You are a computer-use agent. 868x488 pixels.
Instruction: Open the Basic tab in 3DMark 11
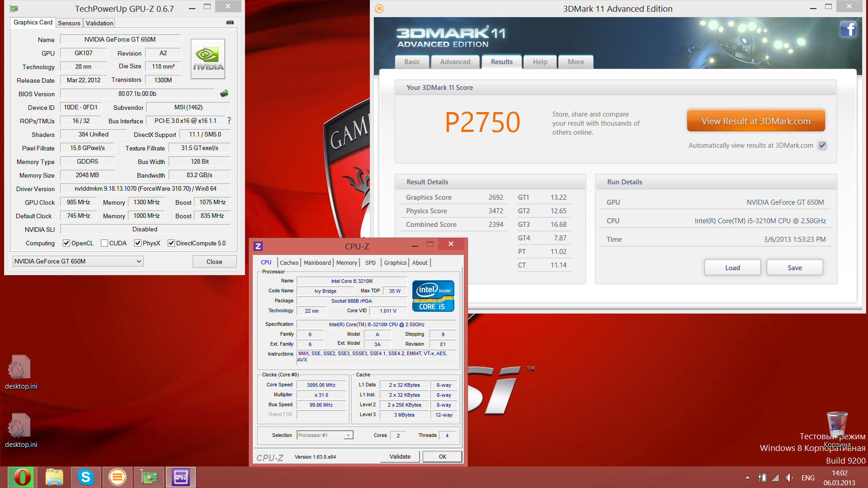tap(412, 62)
